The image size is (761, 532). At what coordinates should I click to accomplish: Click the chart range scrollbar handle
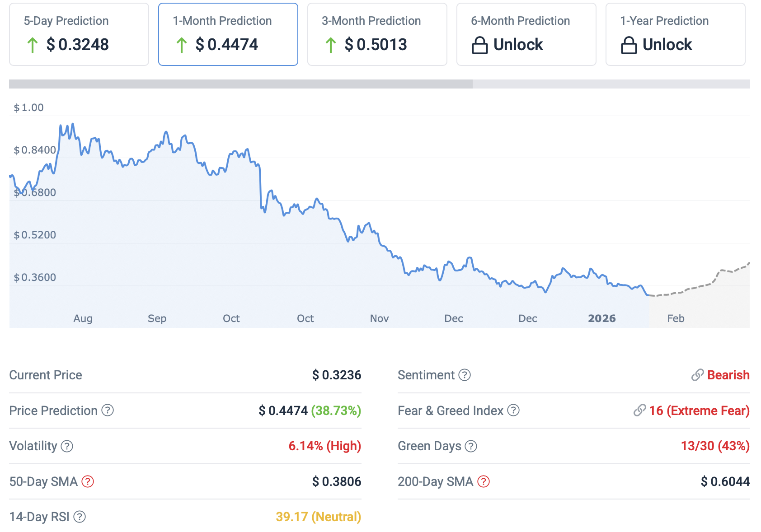pos(241,84)
